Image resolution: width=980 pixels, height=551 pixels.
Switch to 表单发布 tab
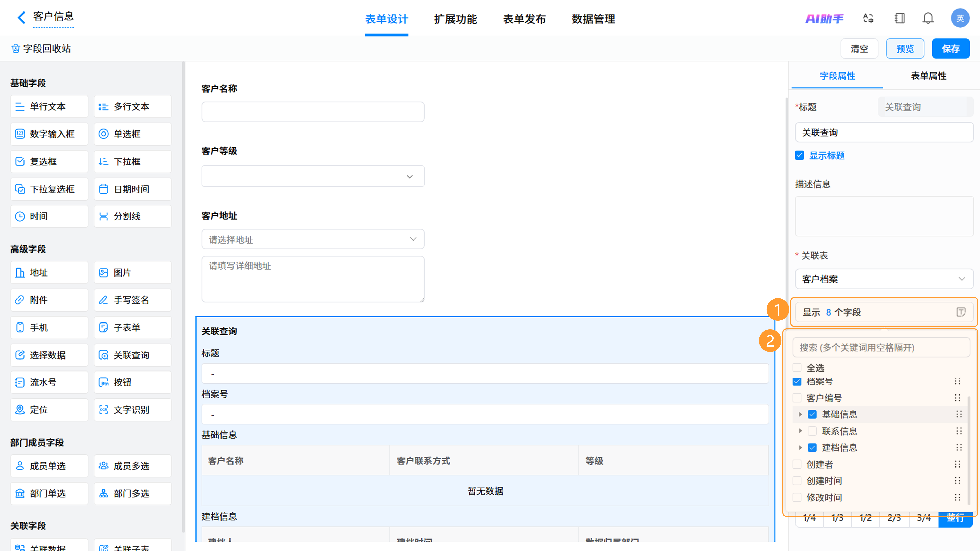tap(524, 19)
